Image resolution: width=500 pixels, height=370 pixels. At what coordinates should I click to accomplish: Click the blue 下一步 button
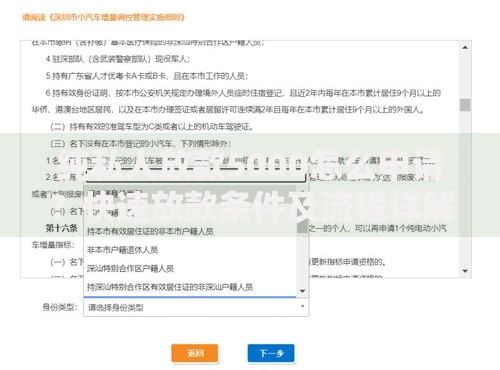pyautogui.click(x=271, y=353)
